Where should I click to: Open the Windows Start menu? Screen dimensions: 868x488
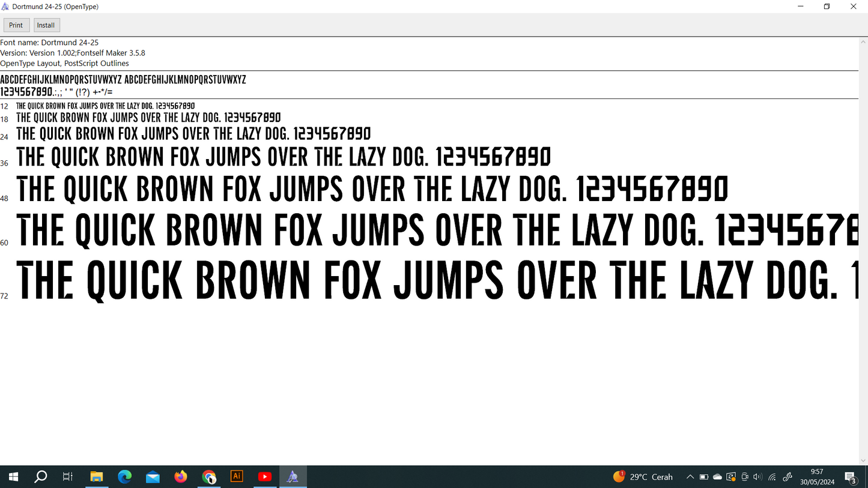[13, 477]
